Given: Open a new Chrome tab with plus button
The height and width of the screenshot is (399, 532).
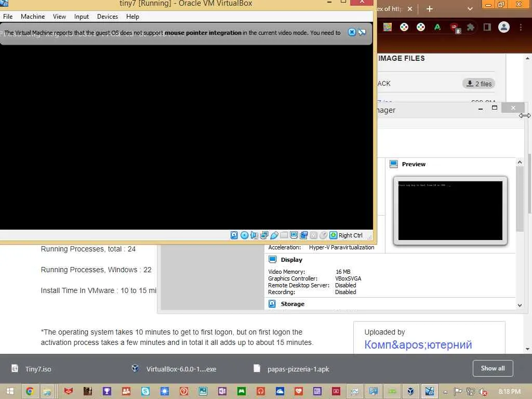Looking at the screenshot, I should coord(430,9).
